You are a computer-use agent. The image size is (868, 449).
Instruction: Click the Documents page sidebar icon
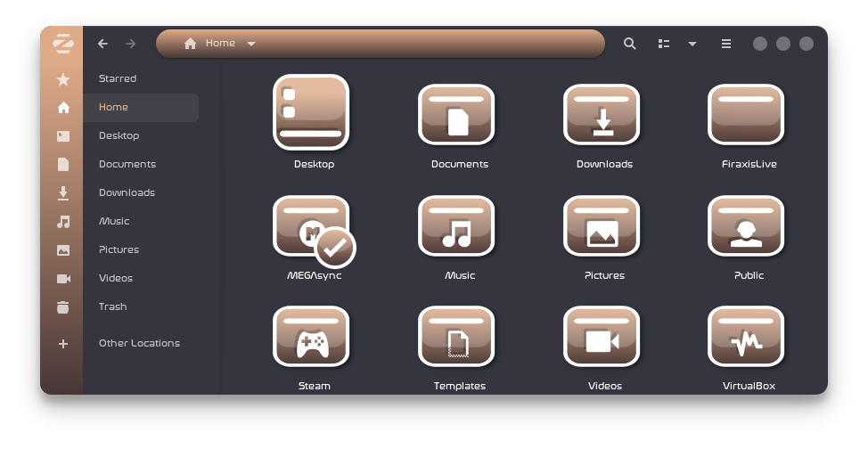(x=63, y=165)
